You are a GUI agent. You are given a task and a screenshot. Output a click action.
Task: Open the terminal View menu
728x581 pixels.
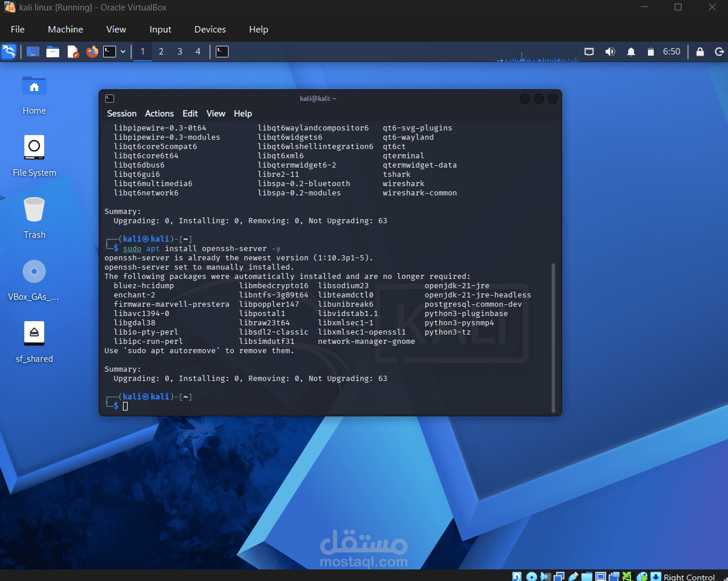(216, 114)
